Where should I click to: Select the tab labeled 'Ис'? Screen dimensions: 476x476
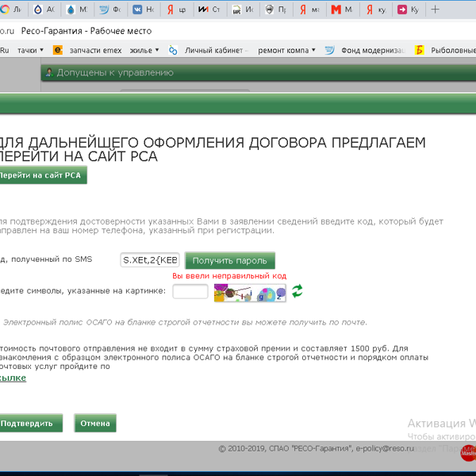(x=243, y=10)
